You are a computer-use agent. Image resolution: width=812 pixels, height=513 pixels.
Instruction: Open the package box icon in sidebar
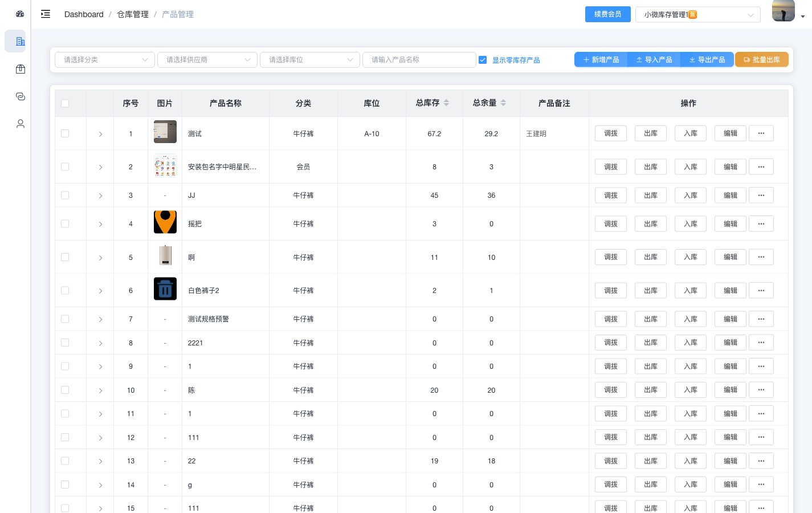pos(21,69)
